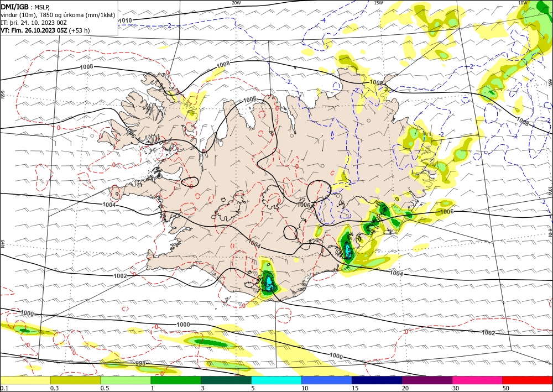Select the pink 30–50 legend swatch
553x392 pixels.
pos(478,380)
